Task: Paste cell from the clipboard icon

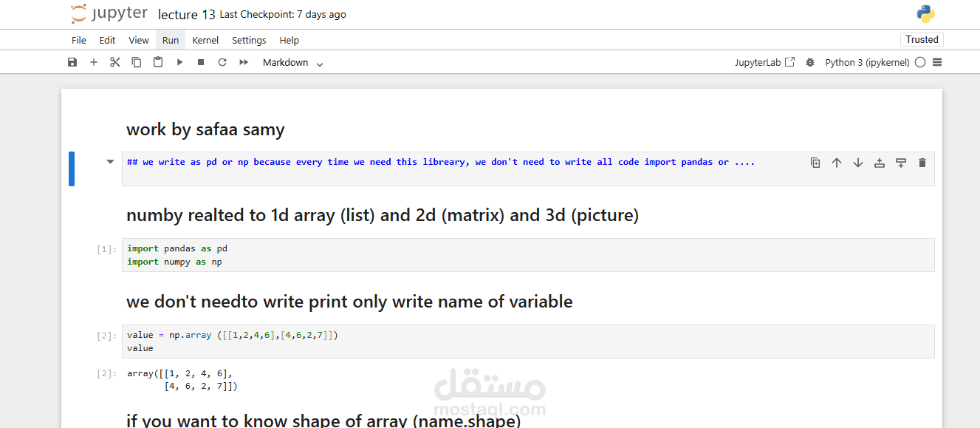Action: click(x=158, y=63)
